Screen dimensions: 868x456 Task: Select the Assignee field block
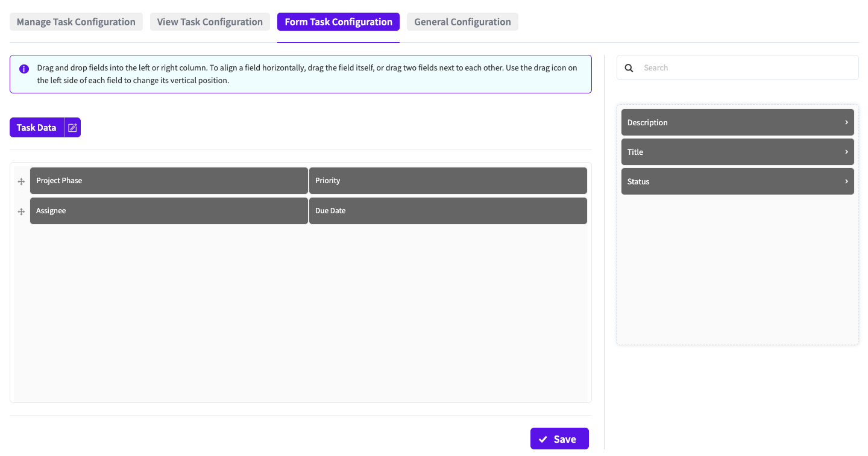coord(169,211)
